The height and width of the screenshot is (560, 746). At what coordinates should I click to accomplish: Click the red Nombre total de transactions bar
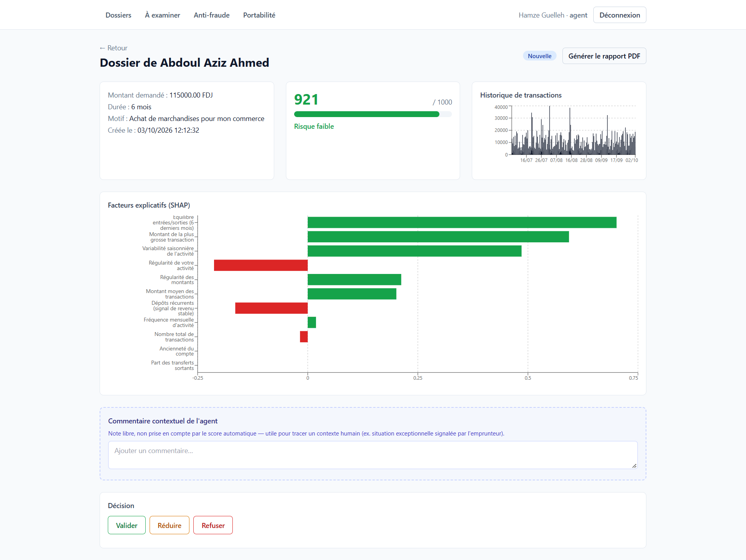tap(304, 336)
